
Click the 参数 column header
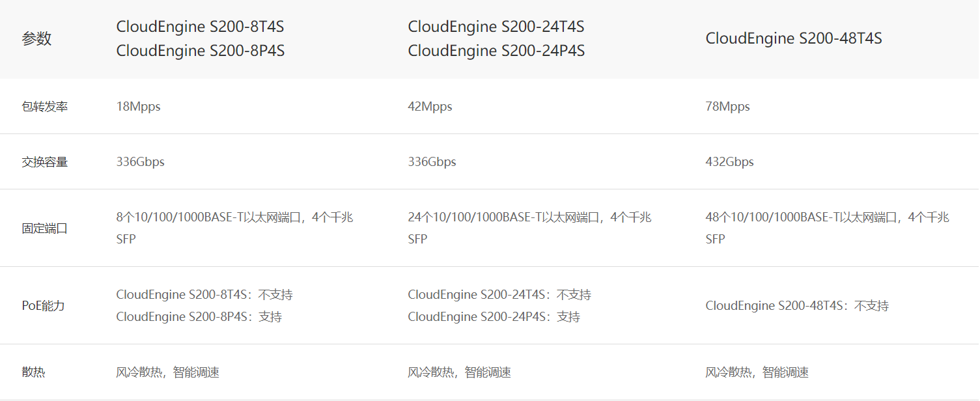point(36,39)
